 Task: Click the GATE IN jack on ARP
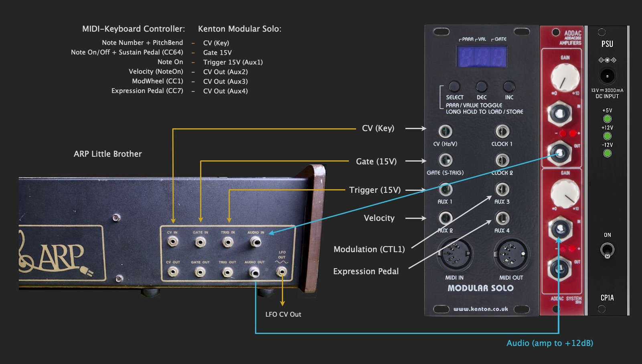point(200,242)
